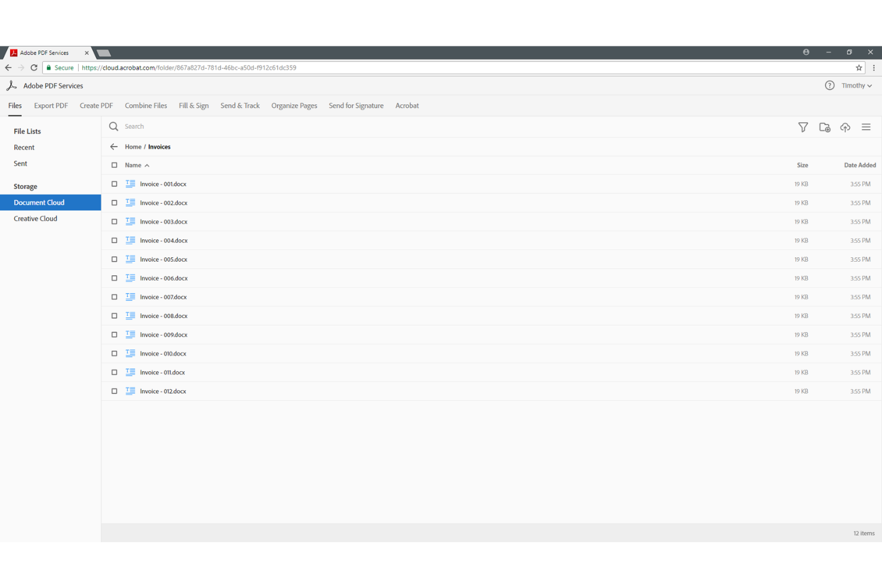
Task: Navigate back using the Home breadcrumb link
Action: [133, 147]
